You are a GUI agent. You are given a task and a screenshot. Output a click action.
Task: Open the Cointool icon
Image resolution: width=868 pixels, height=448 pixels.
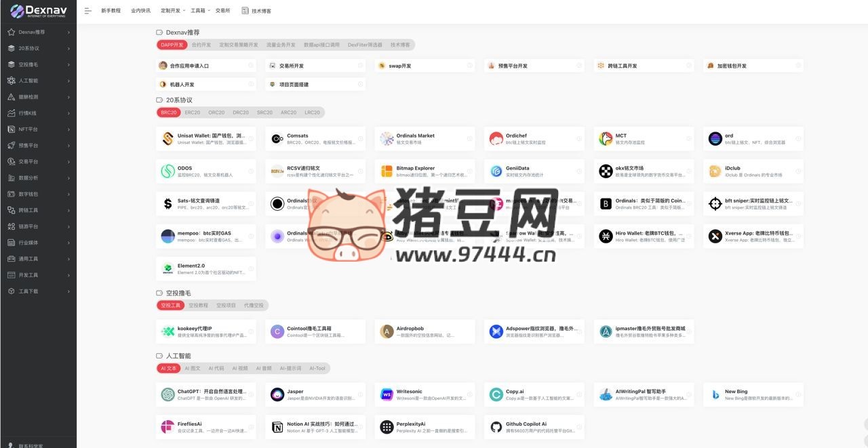coord(277,331)
